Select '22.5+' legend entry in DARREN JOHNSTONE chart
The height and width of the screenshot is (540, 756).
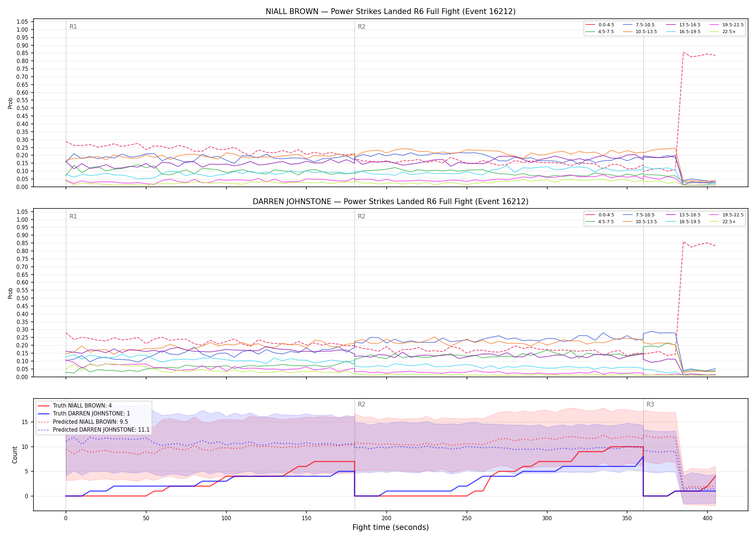tap(723, 222)
